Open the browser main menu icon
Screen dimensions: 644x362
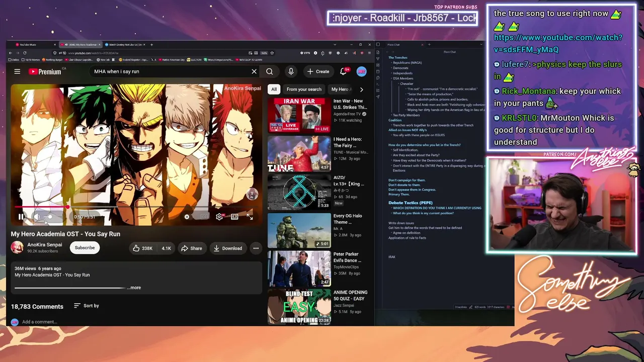click(x=370, y=53)
